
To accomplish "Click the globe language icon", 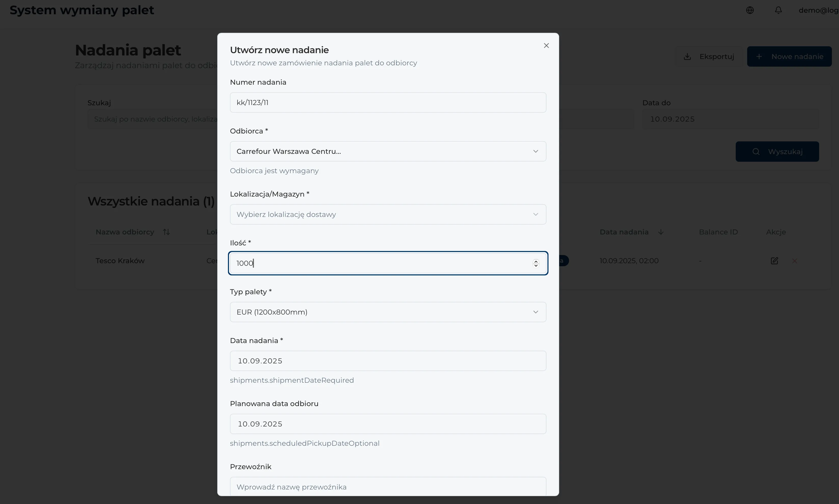I will (x=750, y=10).
